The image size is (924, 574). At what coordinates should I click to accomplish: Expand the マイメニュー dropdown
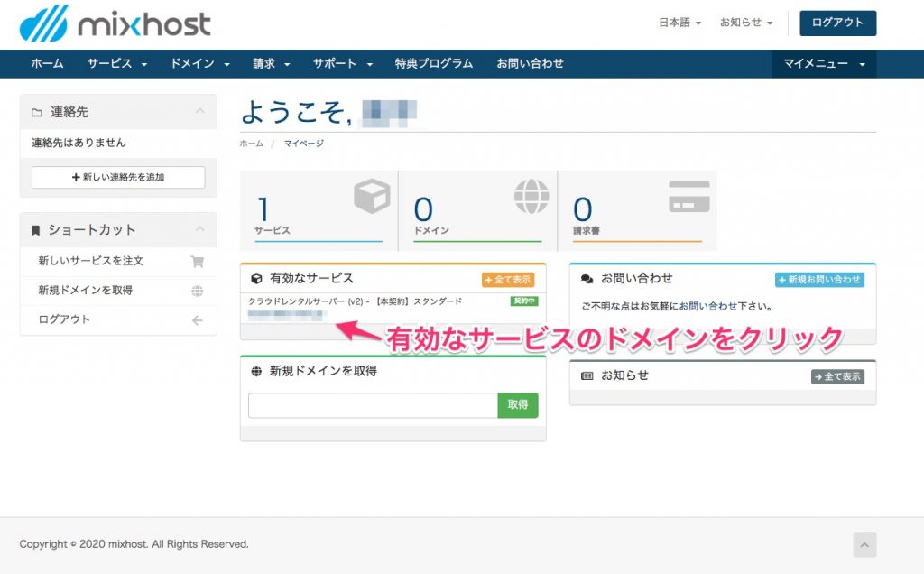(824, 64)
